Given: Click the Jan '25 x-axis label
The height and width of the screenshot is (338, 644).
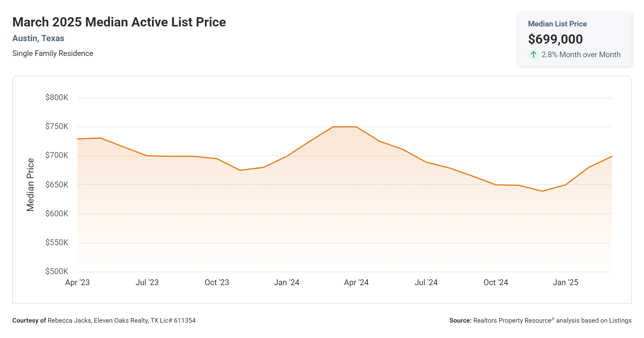Looking at the screenshot, I should [566, 282].
